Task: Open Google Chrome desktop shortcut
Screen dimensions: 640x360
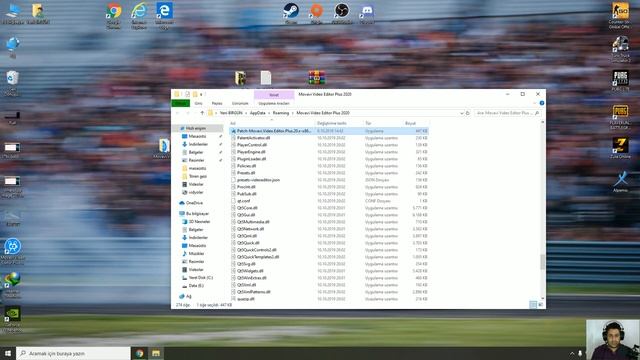Action: pos(113,15)
